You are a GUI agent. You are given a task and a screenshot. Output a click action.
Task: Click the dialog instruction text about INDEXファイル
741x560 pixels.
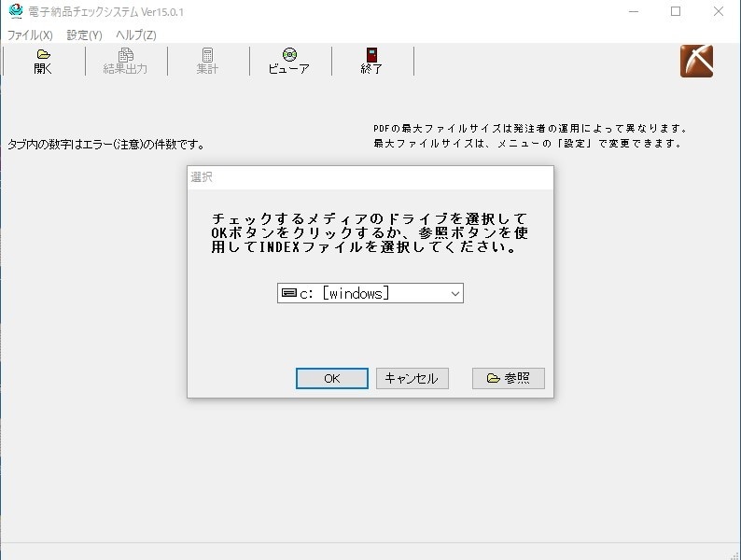pos(370,233)
